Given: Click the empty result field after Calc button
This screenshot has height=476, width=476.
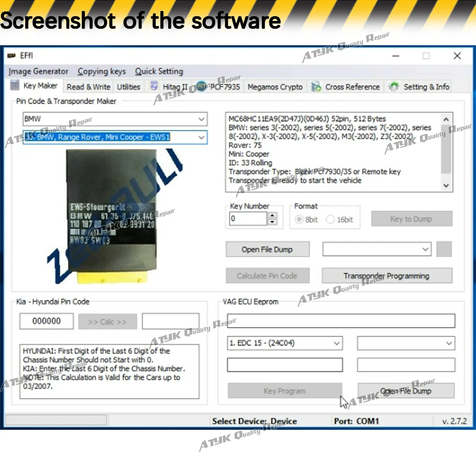Looking at the screenshot, I should (x=170, y=321).
